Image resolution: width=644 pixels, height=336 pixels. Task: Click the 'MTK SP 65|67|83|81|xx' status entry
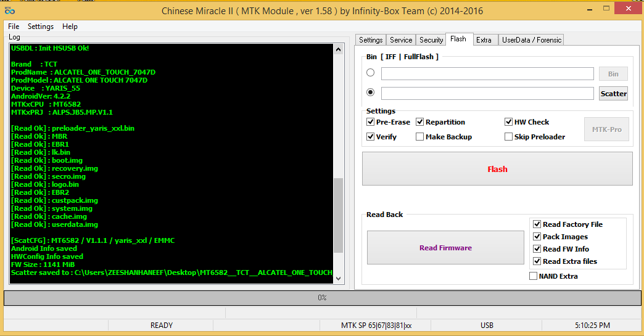point(376,326)
